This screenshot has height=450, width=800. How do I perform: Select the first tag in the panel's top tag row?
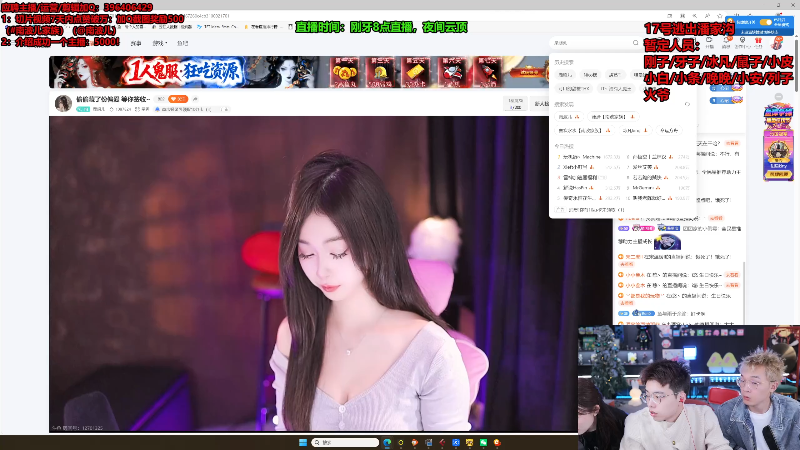565,74
